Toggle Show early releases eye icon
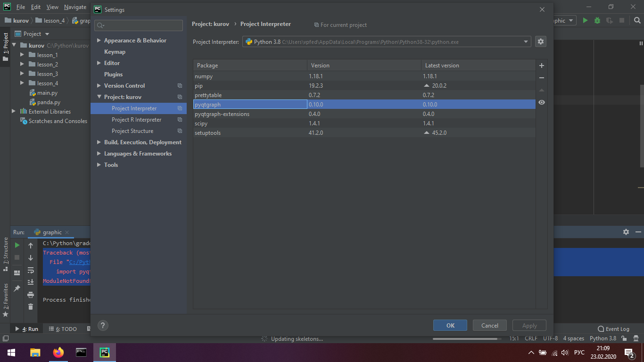644x362 pixels. (x=542, y=102)
